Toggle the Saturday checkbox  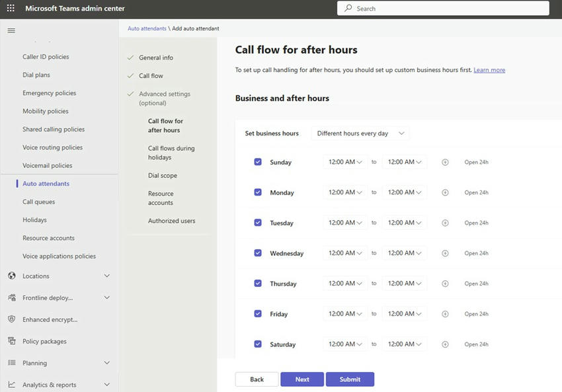(258, 344)
